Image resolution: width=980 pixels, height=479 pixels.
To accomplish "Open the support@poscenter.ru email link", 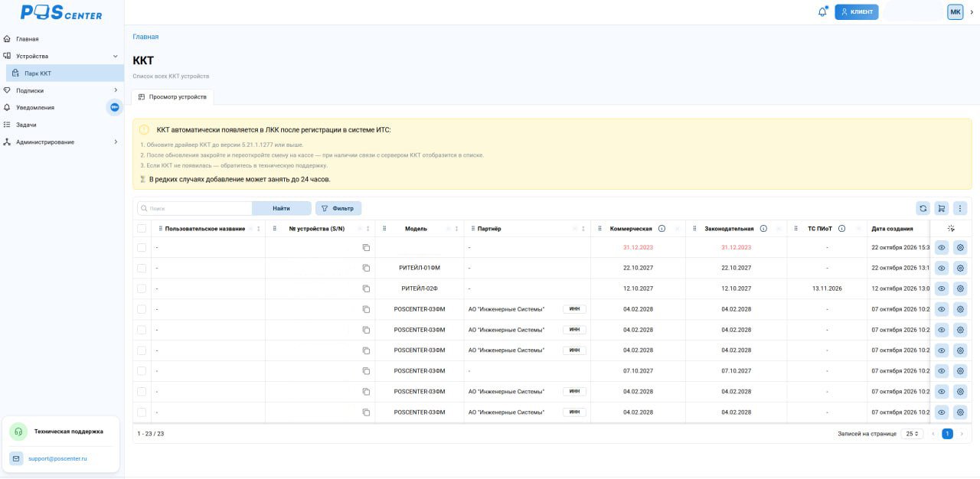I will pyautogui.click(x=57, y=458).
